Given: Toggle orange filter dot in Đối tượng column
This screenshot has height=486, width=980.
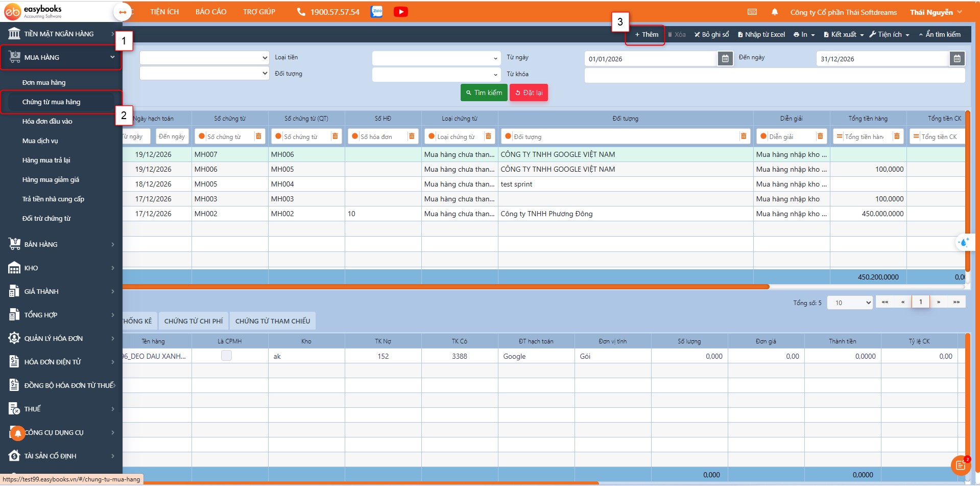Looking at the screenshot, I should [x=508, y=136].
